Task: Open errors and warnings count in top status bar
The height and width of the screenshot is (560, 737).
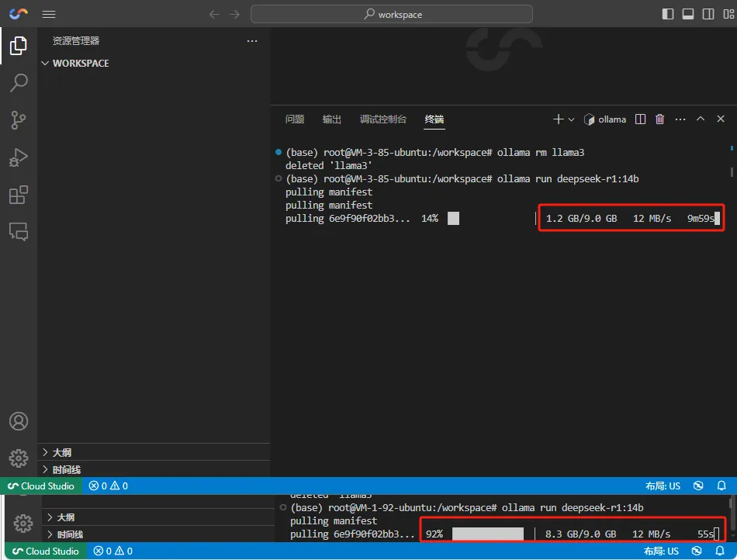Action: tap(109, 486)
